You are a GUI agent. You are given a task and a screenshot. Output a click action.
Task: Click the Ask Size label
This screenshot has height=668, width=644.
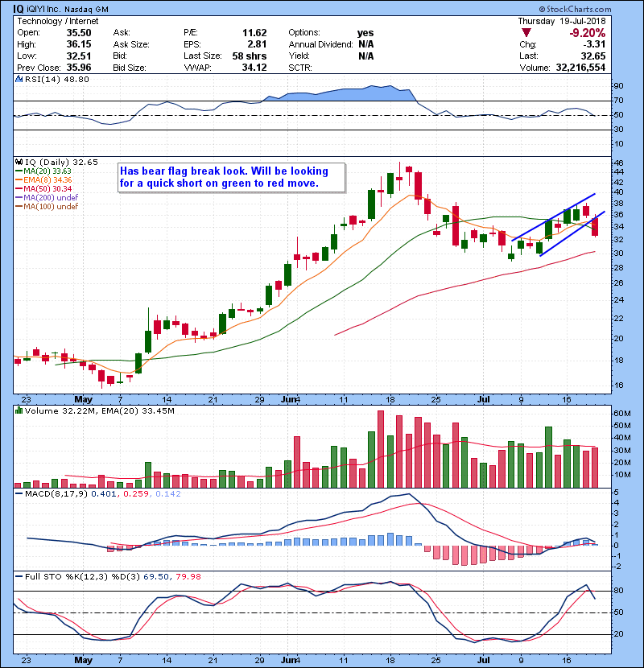[x=131, y=44]
